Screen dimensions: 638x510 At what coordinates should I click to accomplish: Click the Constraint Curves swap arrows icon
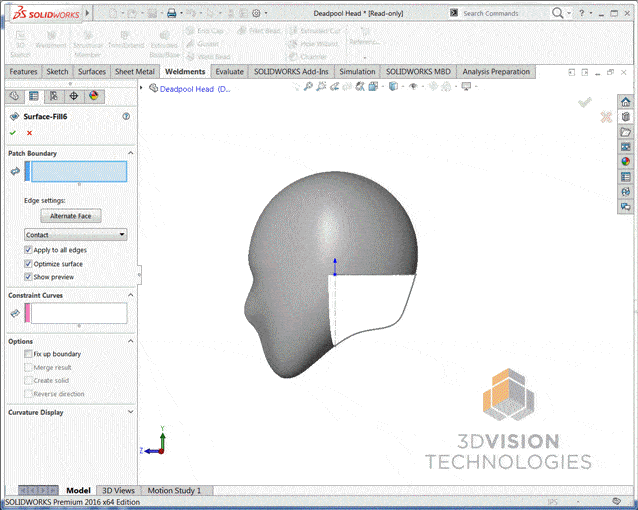click(x=15, y=313)
